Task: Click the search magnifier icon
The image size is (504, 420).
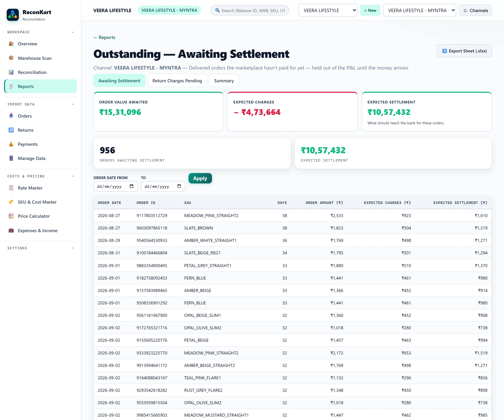Action: 217,10
